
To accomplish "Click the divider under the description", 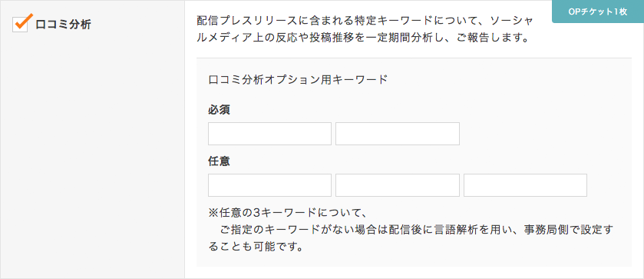I will [414, 58].
